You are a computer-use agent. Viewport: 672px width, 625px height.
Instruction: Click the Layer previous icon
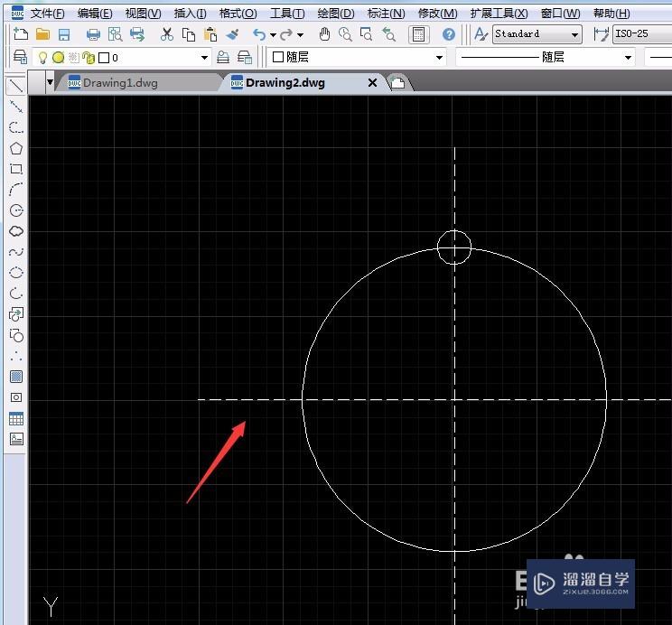coord(245,58)
